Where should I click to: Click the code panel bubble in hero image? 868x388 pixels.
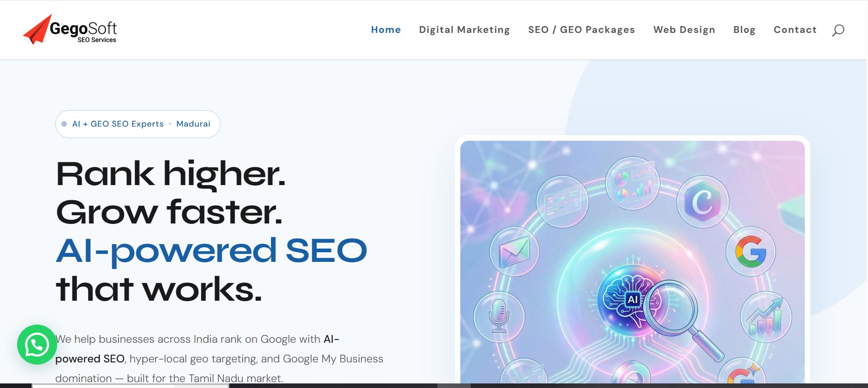click(x=562, y=202)
